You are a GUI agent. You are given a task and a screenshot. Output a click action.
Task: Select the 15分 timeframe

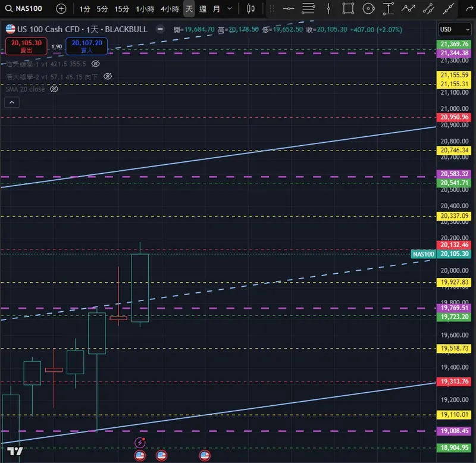(122, 9)
